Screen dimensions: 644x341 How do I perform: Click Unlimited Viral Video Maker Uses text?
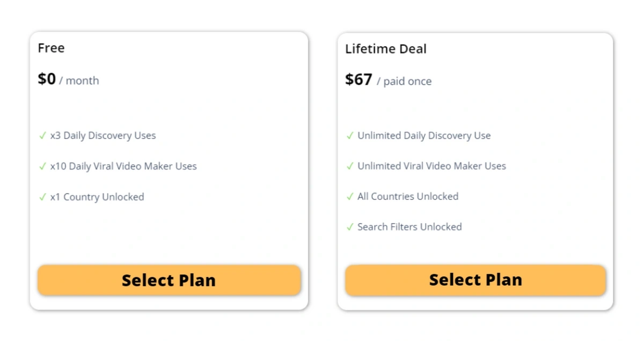(x=432, y=166)
